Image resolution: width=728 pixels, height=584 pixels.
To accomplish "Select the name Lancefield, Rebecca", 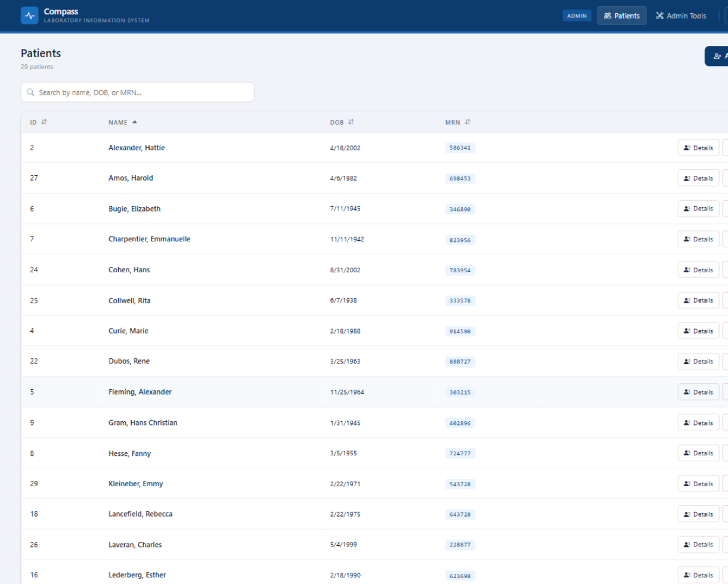I will [141, 514].
